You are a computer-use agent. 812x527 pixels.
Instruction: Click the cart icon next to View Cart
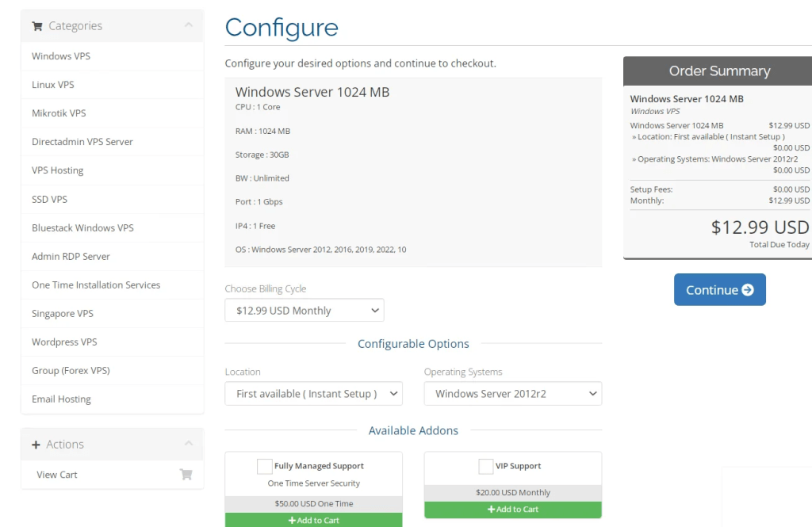point(186,475)
